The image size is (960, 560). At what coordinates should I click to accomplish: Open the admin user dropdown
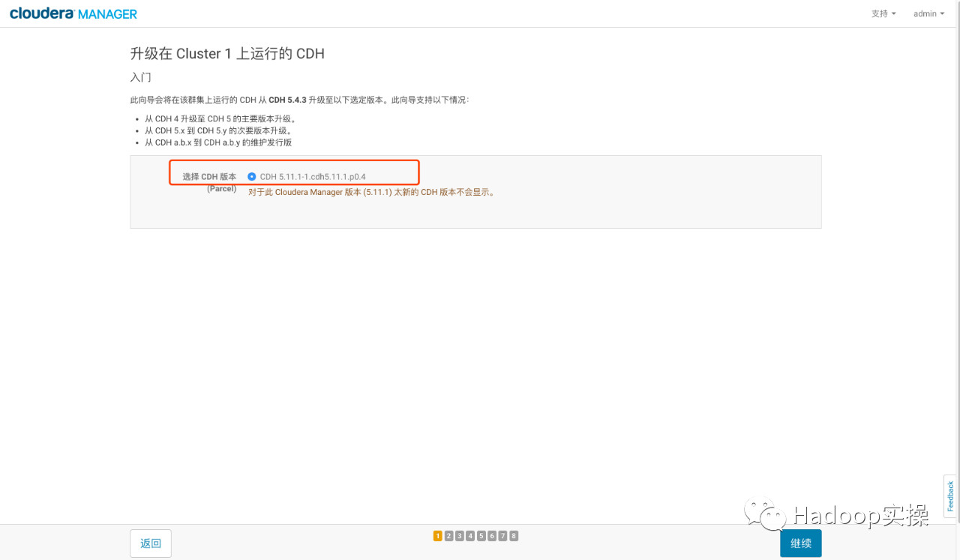tap(928, 13)
